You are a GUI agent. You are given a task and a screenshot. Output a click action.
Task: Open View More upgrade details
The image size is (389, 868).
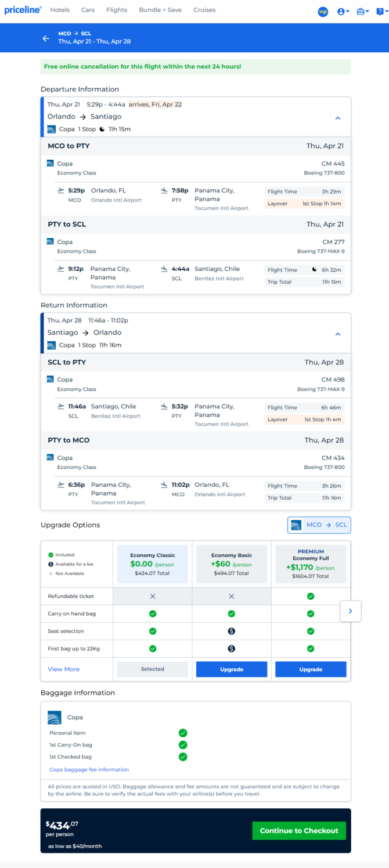click(64, 669)
